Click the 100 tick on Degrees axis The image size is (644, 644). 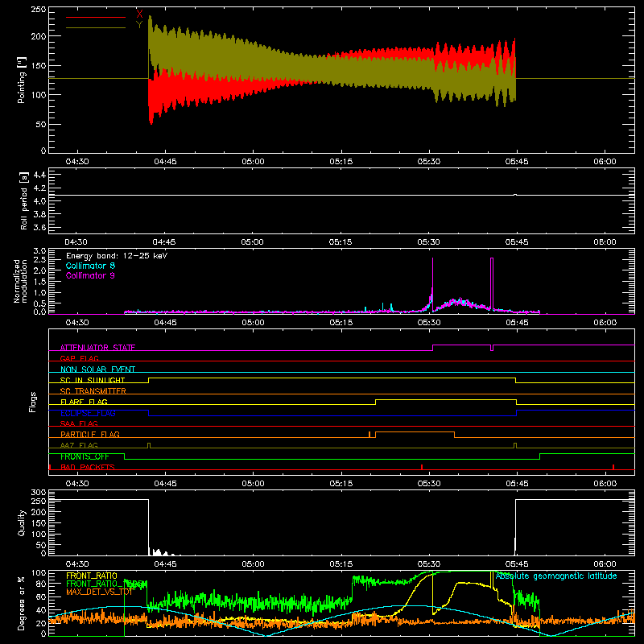click(x=39, y=573)
